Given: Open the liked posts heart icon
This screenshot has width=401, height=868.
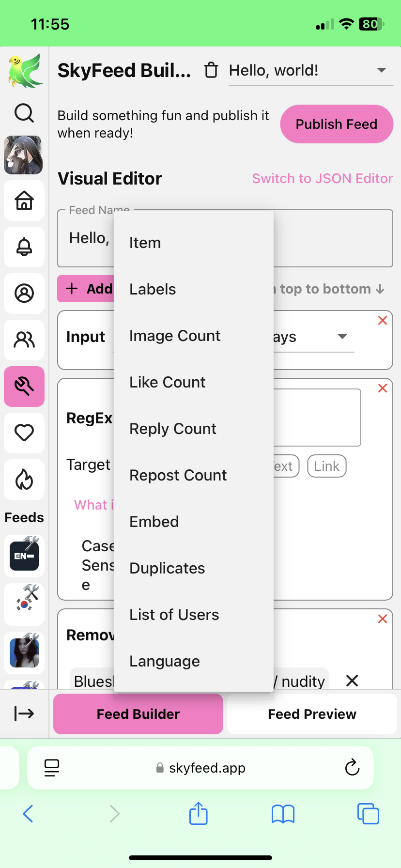Looking at the screenshot, I should point(24,433).
